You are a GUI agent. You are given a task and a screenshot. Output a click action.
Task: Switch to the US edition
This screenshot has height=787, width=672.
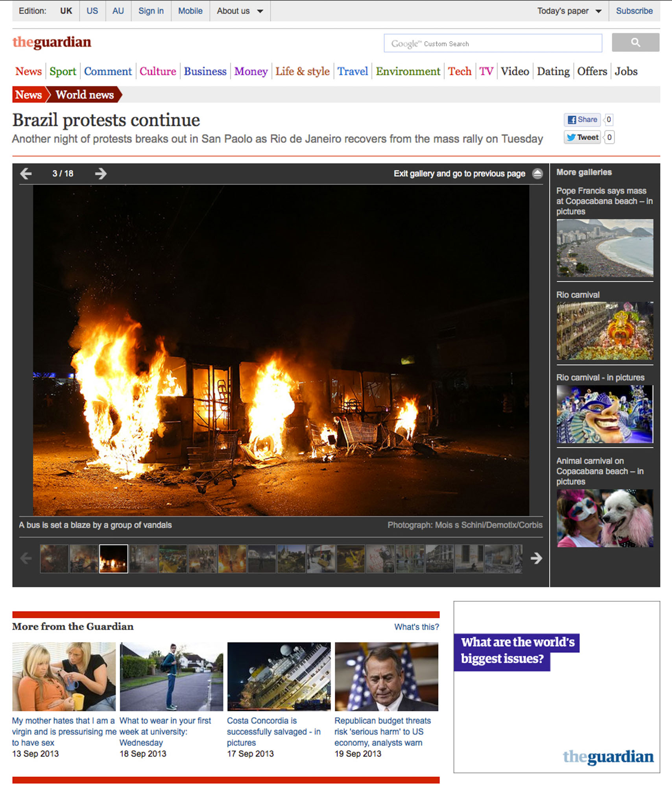(92, 11)
